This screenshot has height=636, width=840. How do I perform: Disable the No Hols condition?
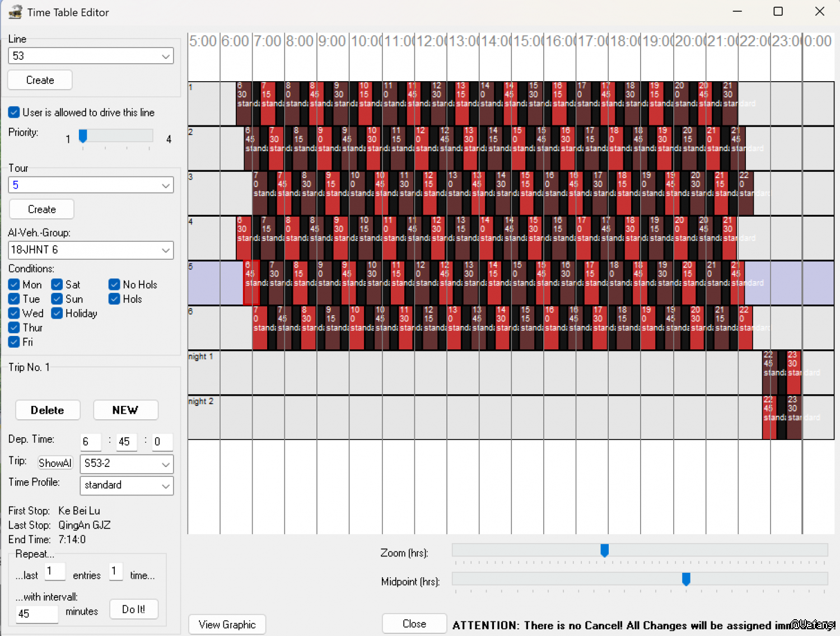point(115,284)
